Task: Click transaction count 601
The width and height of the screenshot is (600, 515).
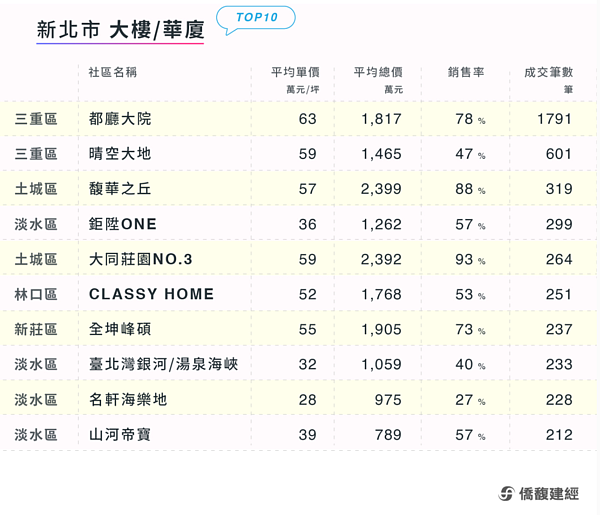Action: [x=559, y=154]
